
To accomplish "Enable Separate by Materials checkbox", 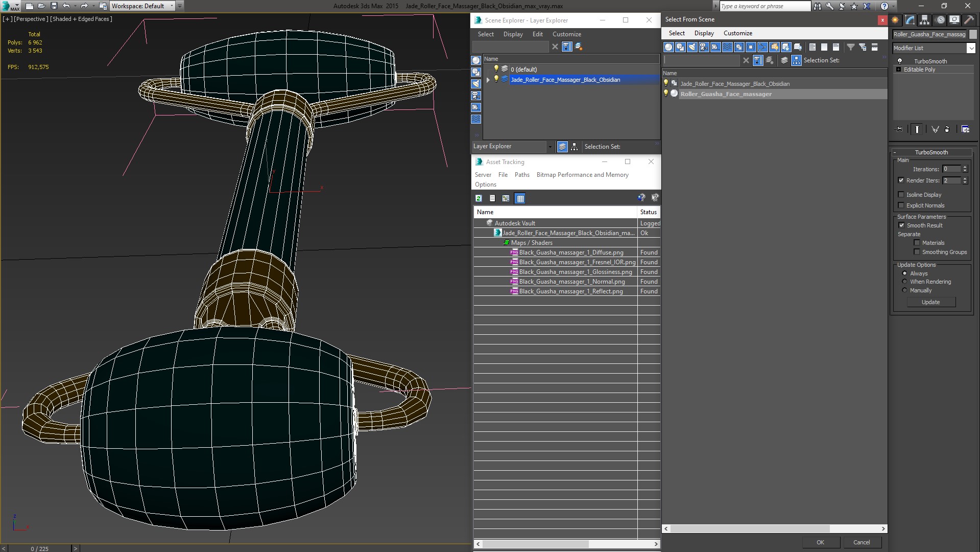I will tap(917, 243).
